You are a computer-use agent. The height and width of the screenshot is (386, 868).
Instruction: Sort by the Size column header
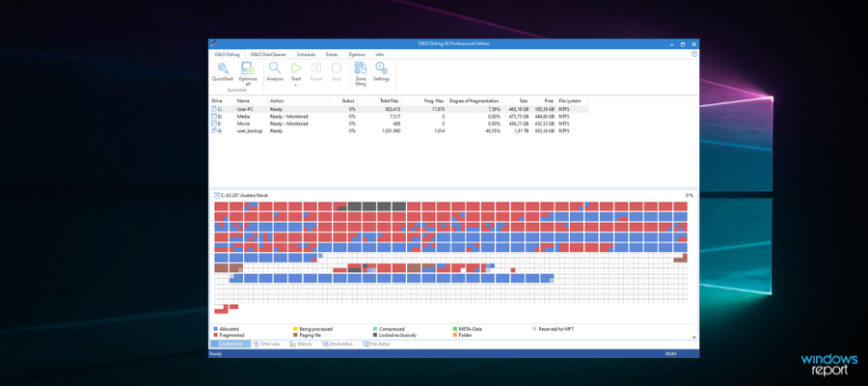point(517,100)
